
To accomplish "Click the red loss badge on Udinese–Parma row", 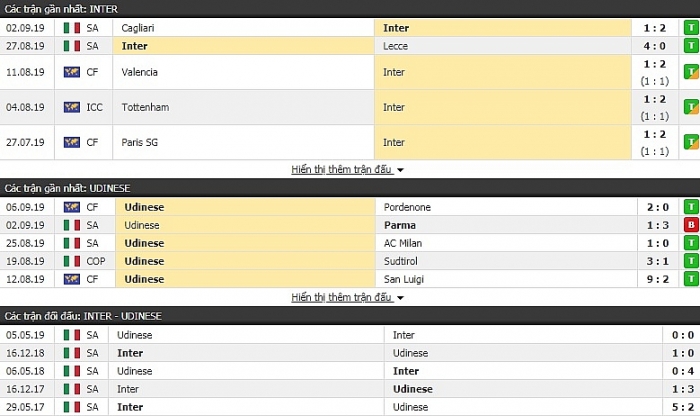I will click(692, 225).
